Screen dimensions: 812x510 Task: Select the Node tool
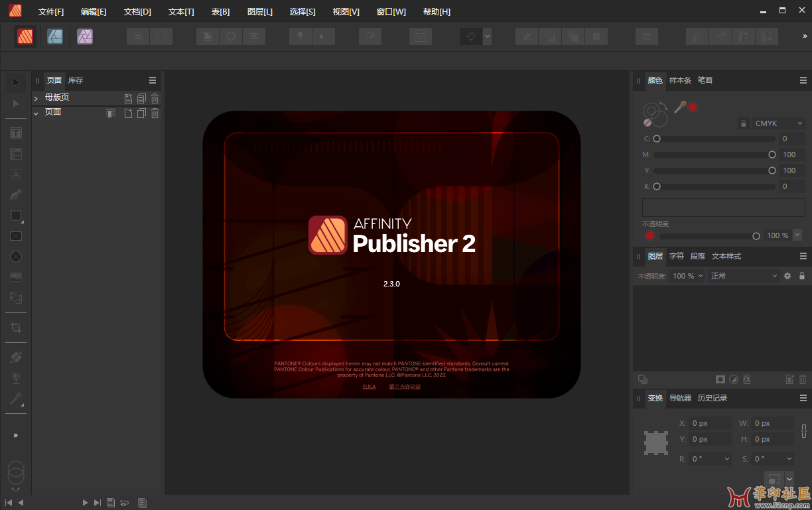pyautogui.click(x=16, y=103)
